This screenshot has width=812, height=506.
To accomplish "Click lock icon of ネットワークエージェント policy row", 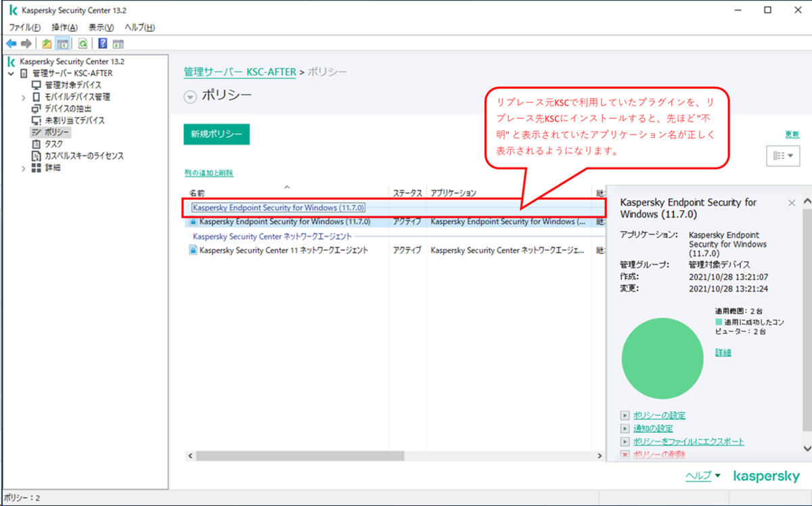I will 193,250.
